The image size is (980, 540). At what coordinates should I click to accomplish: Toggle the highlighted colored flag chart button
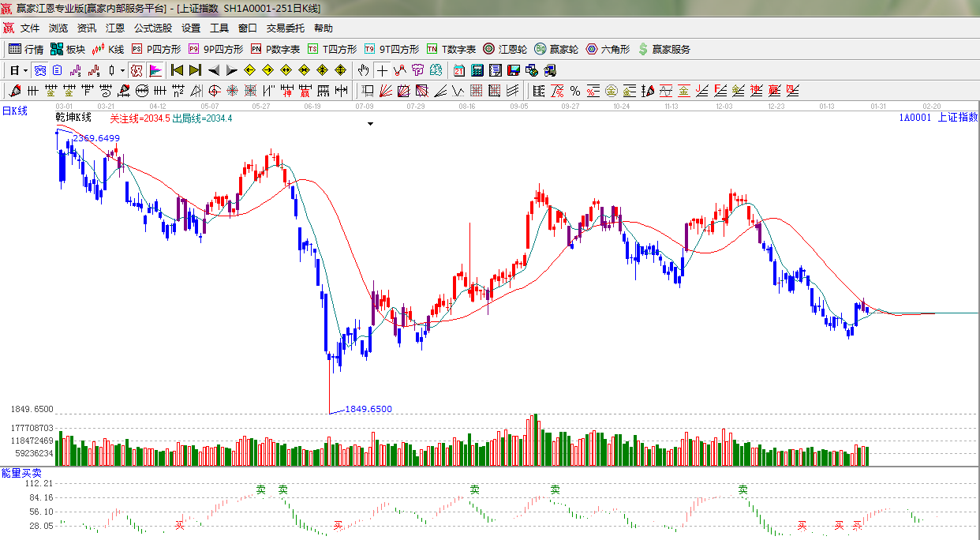pos(155,70)
